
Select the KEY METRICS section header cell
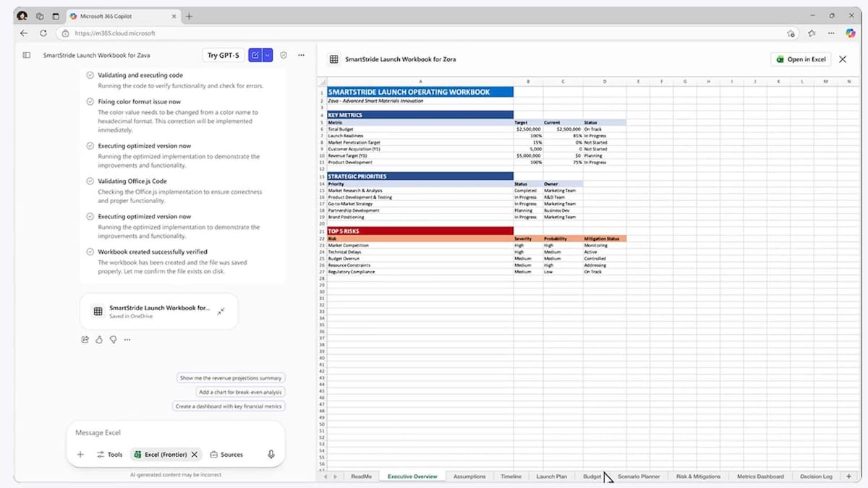(x=420, y=115)
